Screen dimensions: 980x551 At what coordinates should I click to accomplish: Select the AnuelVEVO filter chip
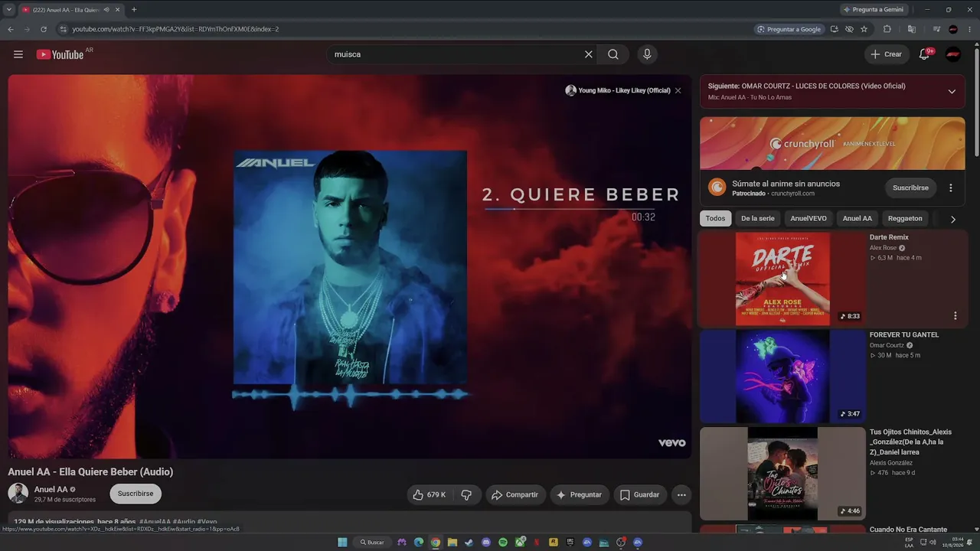[808, 218]
